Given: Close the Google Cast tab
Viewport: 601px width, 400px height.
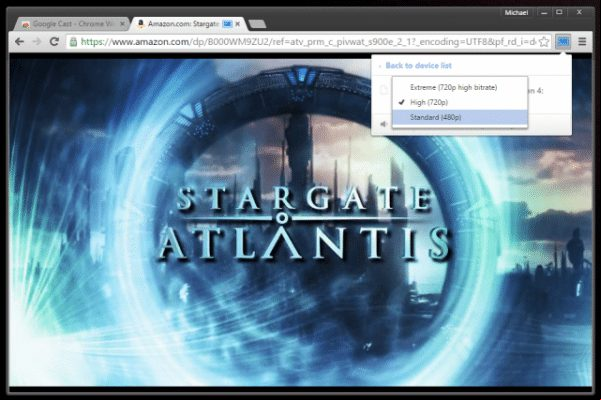Looking at the screenshot, I should 122,24.
